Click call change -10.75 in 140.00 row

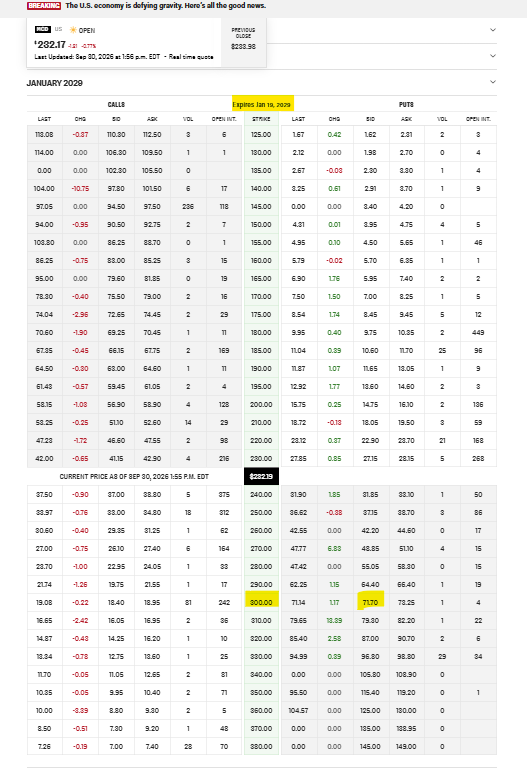[80, 188]
